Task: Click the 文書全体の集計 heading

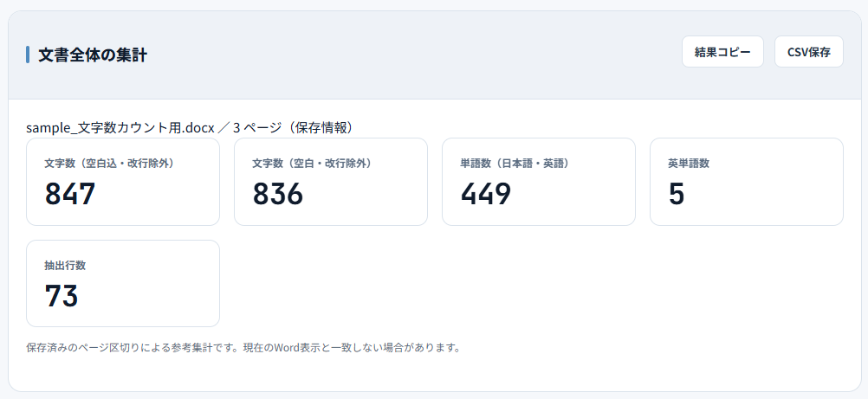Action: coord(93,55)
